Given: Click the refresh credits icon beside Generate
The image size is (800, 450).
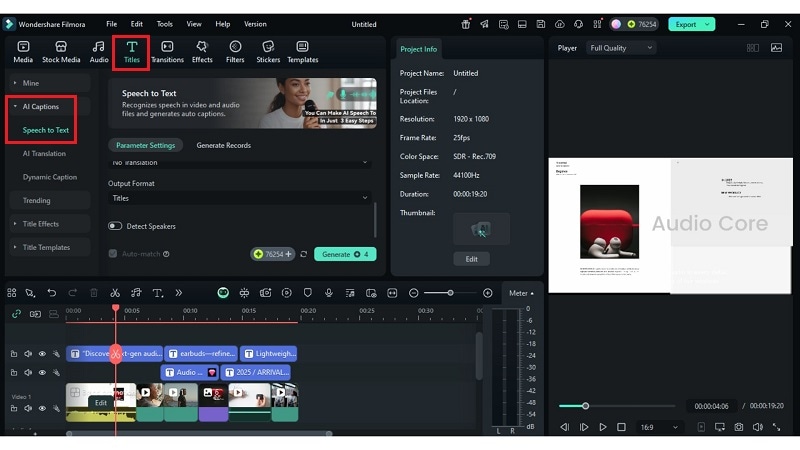Looking at the screenshot, I should pos(304,254).
